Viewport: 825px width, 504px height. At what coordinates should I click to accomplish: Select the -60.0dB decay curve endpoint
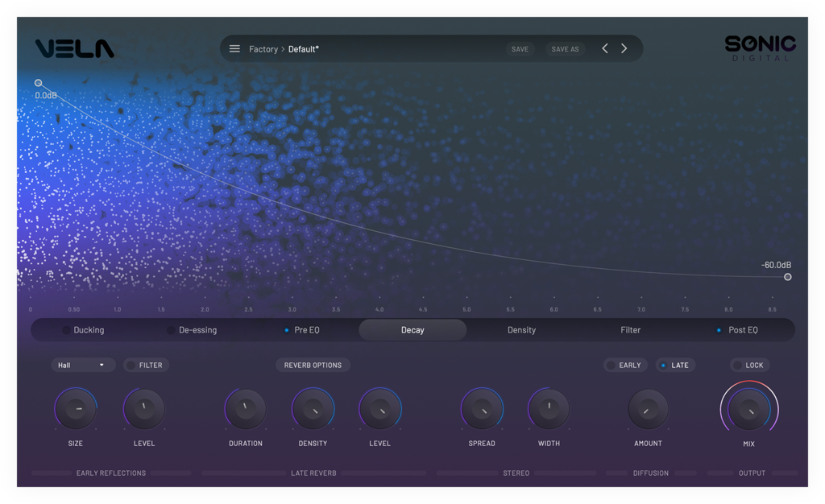(787, 277)
